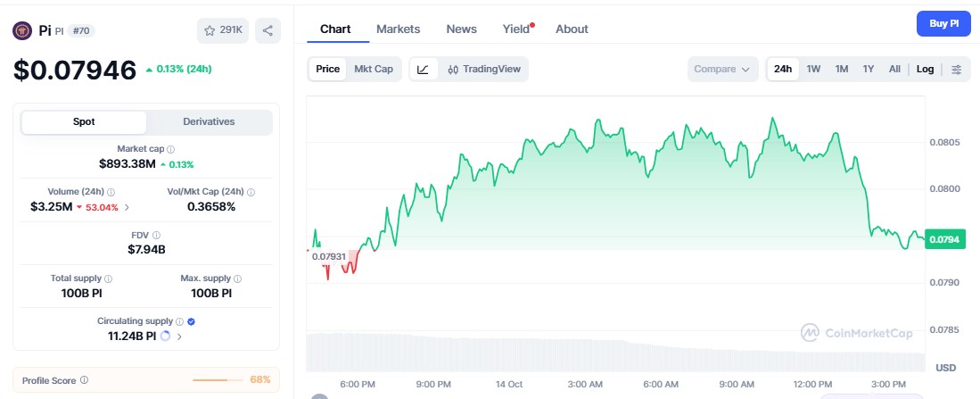The height and width of the screenshot is (399, 980).
Task: Show Vol/Mkt Cap (24h) info icon
Action: click(x=251, y=192)
